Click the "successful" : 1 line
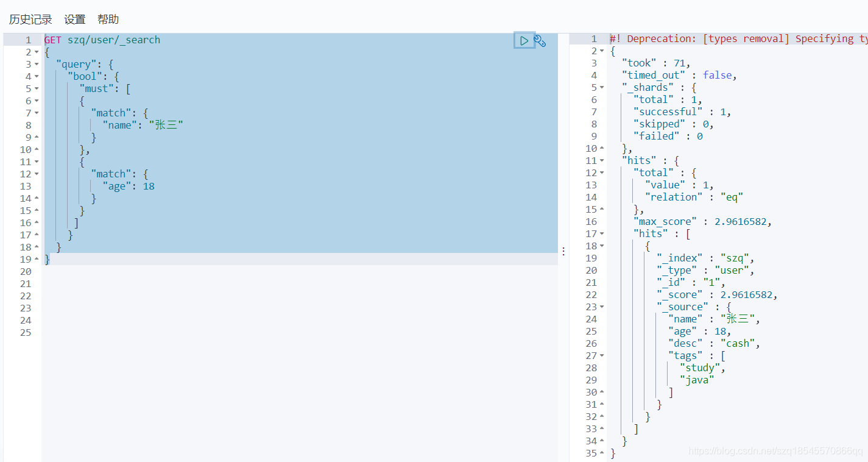This screenshot has width=868, height=462. click(x=682, y=112)
